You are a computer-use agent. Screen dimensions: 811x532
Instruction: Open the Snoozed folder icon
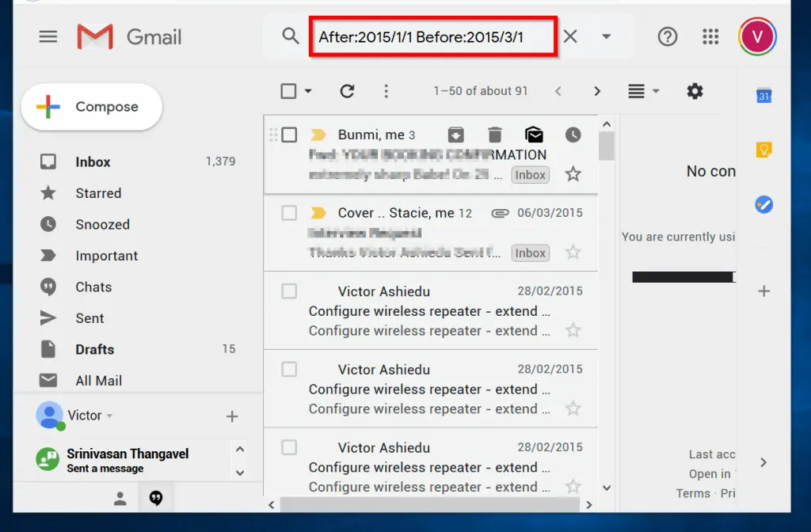pyautogui.click(x=49, y=224)
